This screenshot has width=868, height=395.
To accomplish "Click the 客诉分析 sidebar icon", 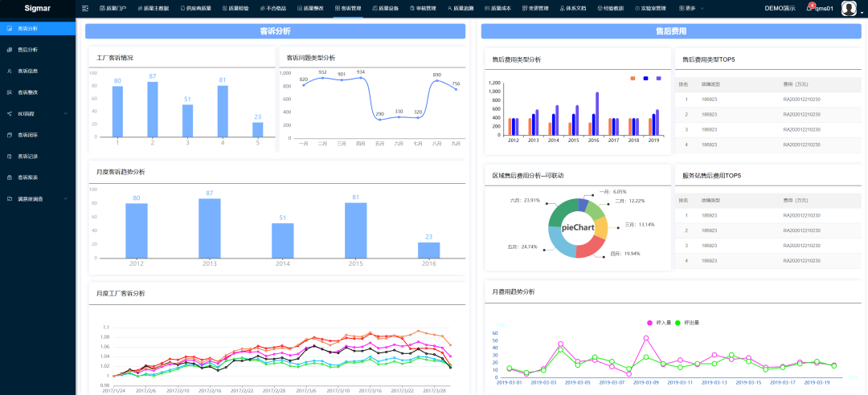I will pyautogui.click(x=10, y=28).
